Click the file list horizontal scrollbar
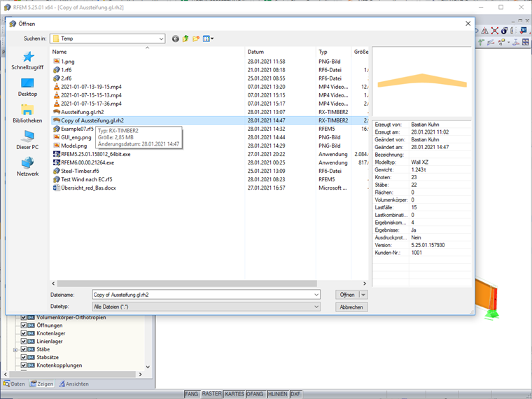This screenshot has width=532, height=399. (x=187, y=283)
